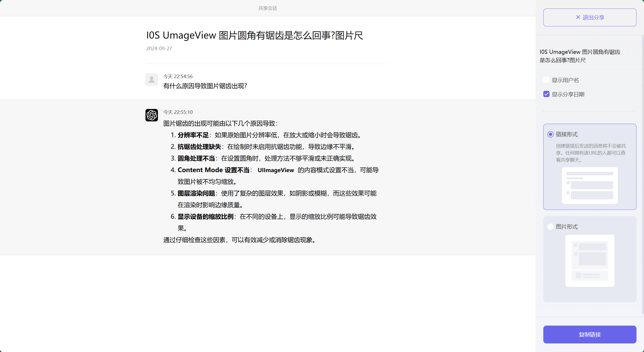Click the 共享会话 header label
644x352 pixels.
pos(267,8)
